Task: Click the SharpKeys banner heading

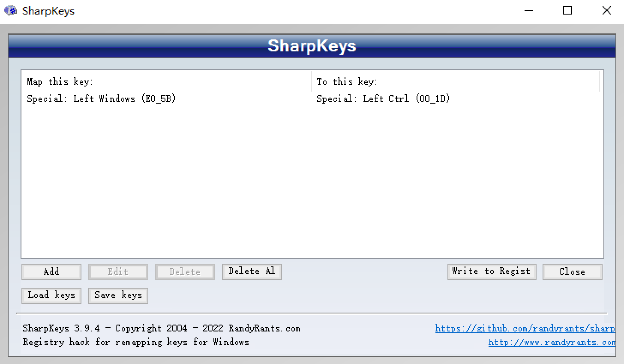Action: pos(312,46)
